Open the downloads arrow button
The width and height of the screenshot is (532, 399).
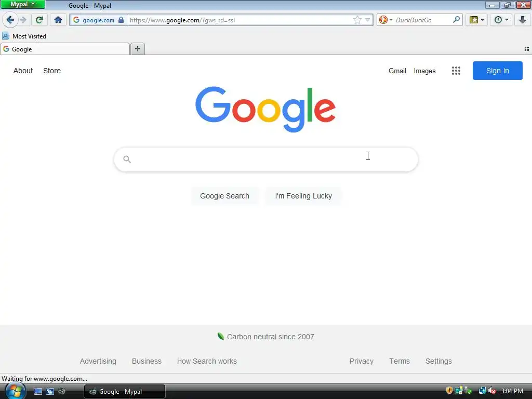pos(523,20)
